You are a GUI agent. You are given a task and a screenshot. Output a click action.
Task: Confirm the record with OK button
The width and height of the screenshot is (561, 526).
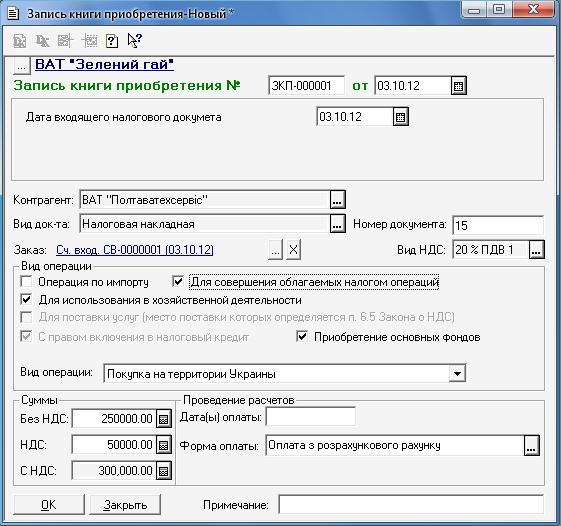coord(49,505)
